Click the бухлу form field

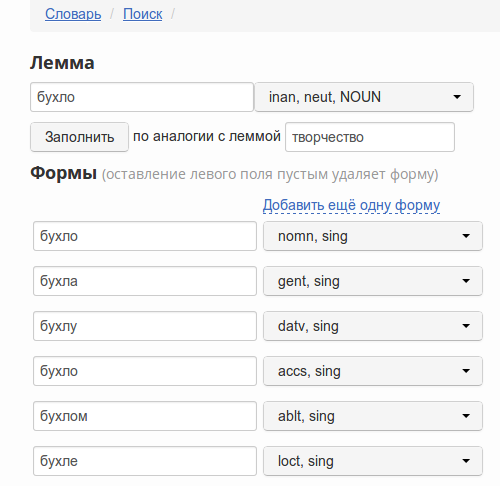[145, 326]
